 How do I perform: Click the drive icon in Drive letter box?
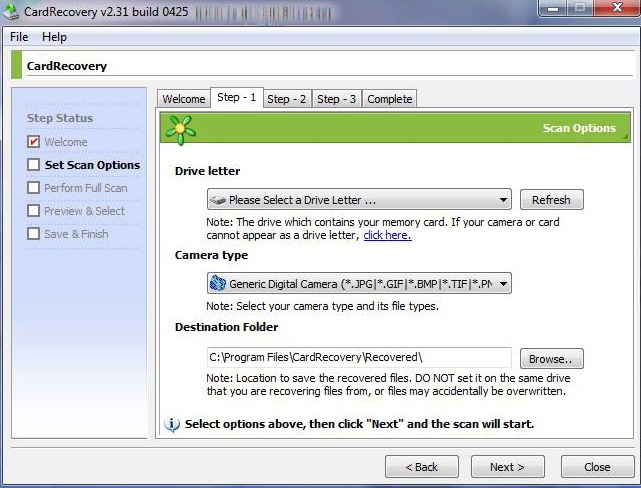tap(218, 200)
